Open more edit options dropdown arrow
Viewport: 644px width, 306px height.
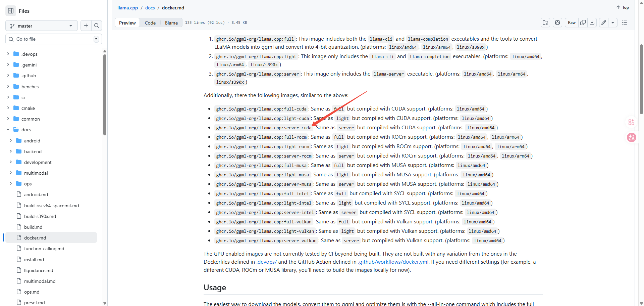[613, 23]
